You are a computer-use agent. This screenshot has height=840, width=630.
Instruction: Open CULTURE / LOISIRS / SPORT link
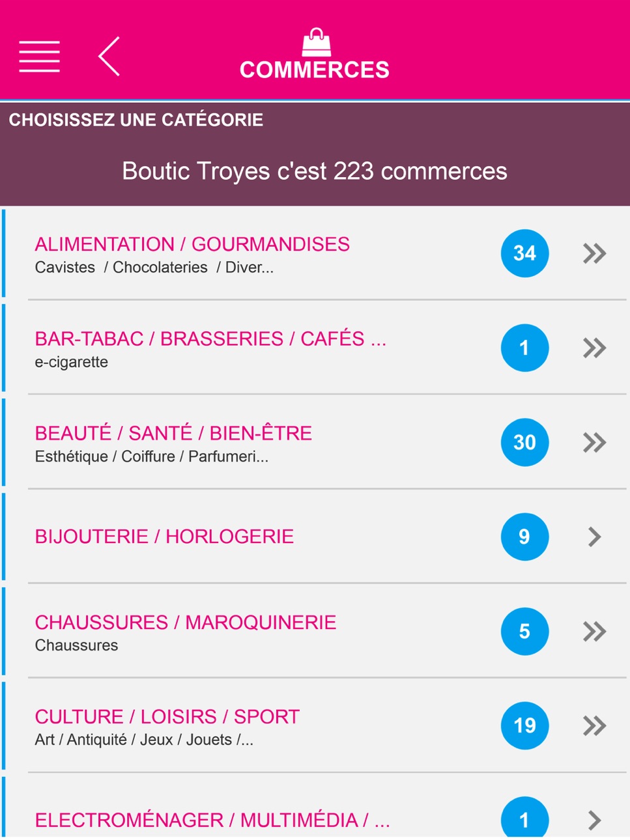(x=167, y=716)
